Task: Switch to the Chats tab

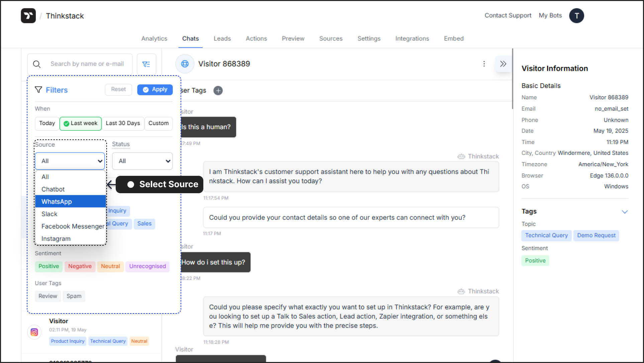Action: (x=191, y=38)
